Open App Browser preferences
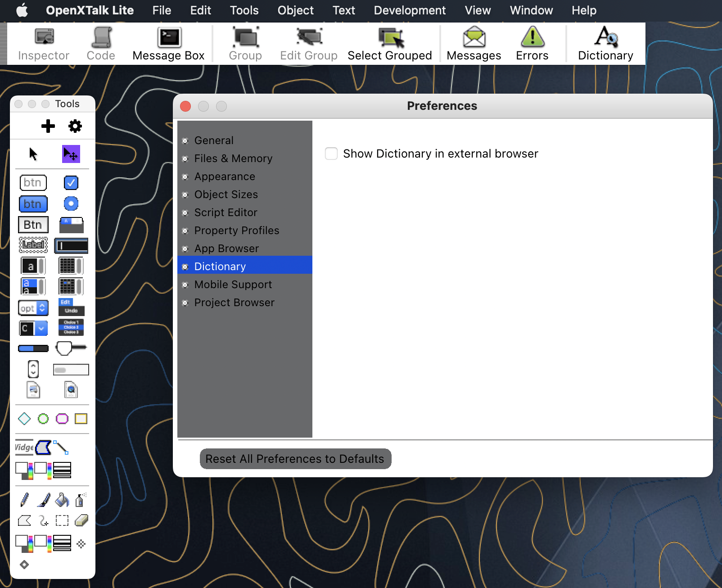Image resolution: width=722 pixels, height=588 pixels. click(245, 249)
